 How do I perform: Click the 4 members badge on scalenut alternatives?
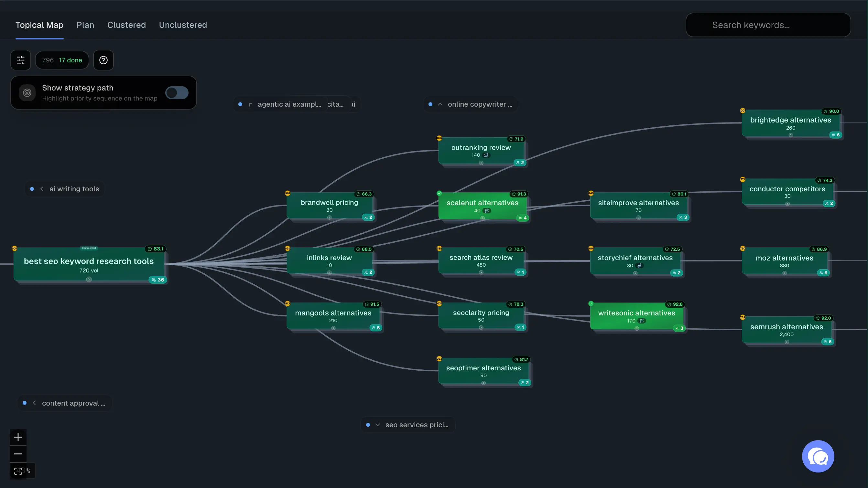pyautogui.click(x=522, y=218)
